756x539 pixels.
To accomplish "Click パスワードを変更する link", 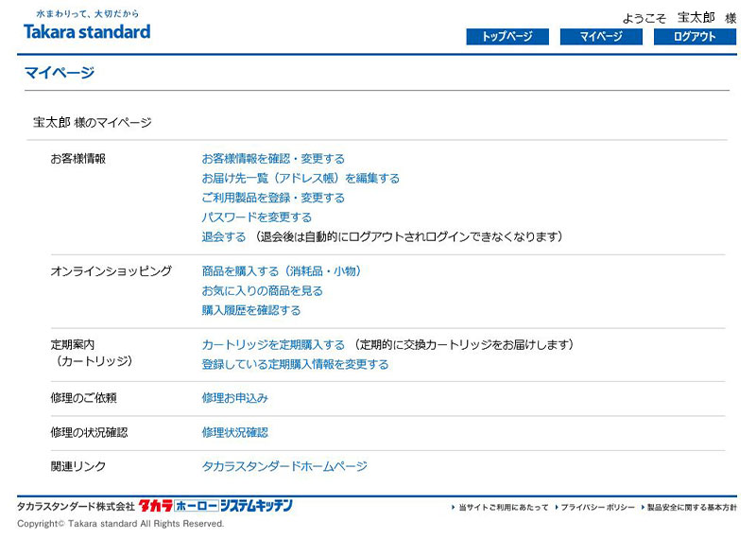I will pos(256,217).
